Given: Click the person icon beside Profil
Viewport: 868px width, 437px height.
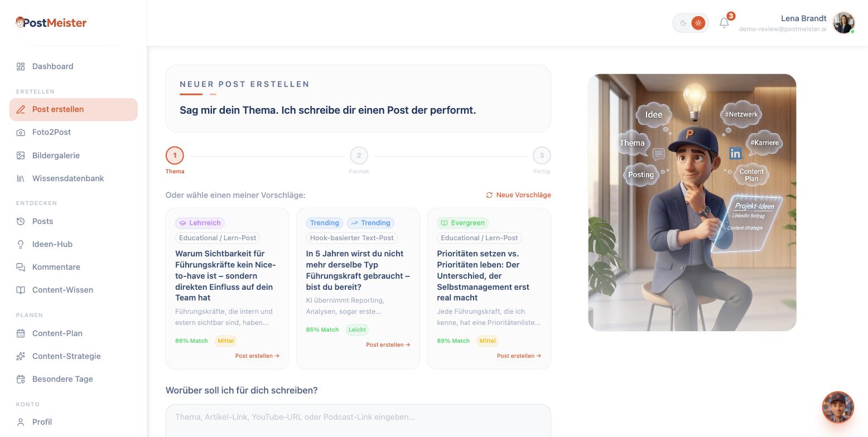Looking at the screenshot, I should 21,422.
